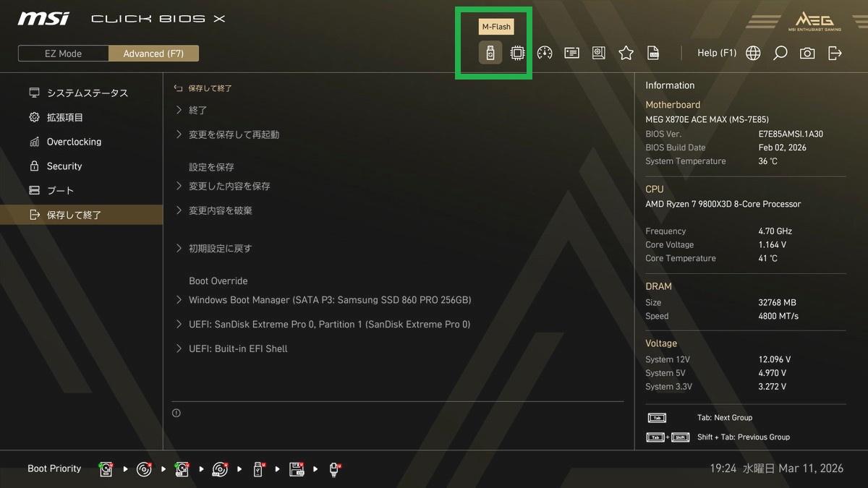
Task: Change language with the globe icon
Action: [753, 53]
